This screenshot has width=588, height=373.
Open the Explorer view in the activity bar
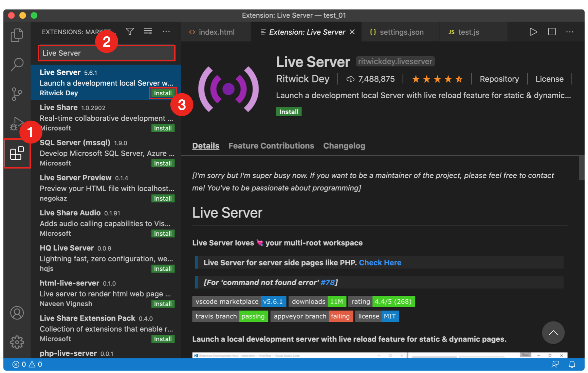tap(17, 35)
